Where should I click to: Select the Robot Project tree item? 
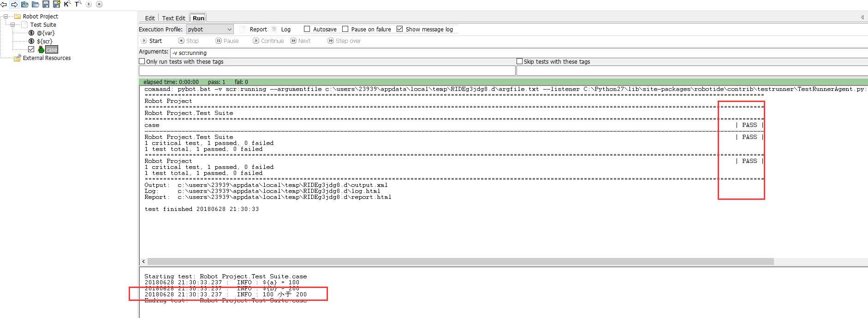click(41, 16)
